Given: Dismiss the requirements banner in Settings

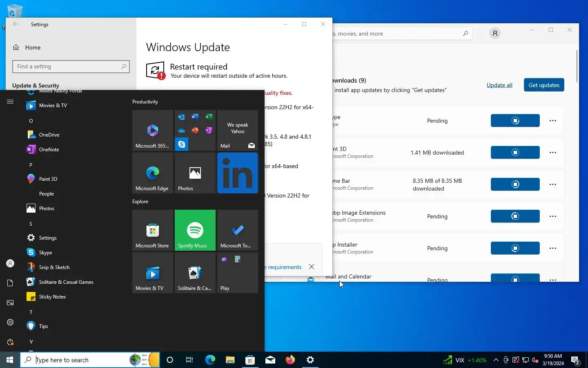Looking at the screenshot, I should click(x=312, y=267).
